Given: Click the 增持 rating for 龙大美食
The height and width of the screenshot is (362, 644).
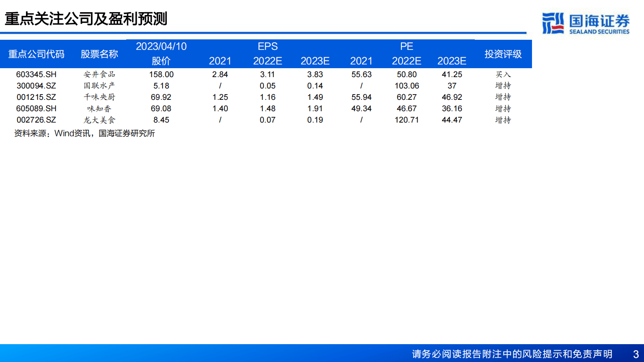Looking at the screenshot, I should [x=503, y=120].
